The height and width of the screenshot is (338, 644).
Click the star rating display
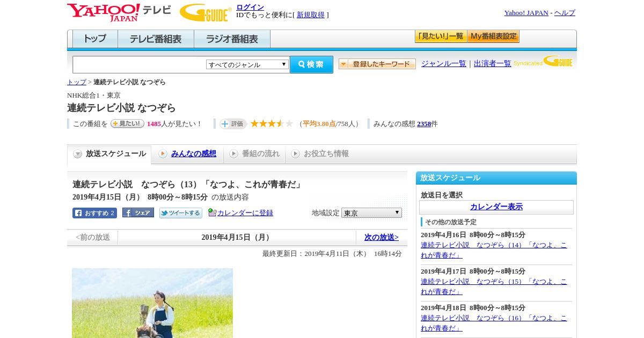tap(272, 123)
